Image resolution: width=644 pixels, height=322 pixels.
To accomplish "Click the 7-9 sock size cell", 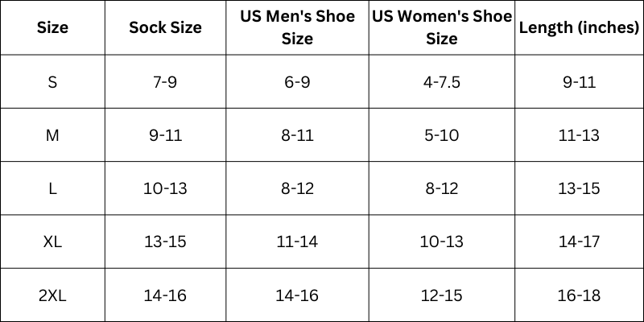I will pos(165,82).
